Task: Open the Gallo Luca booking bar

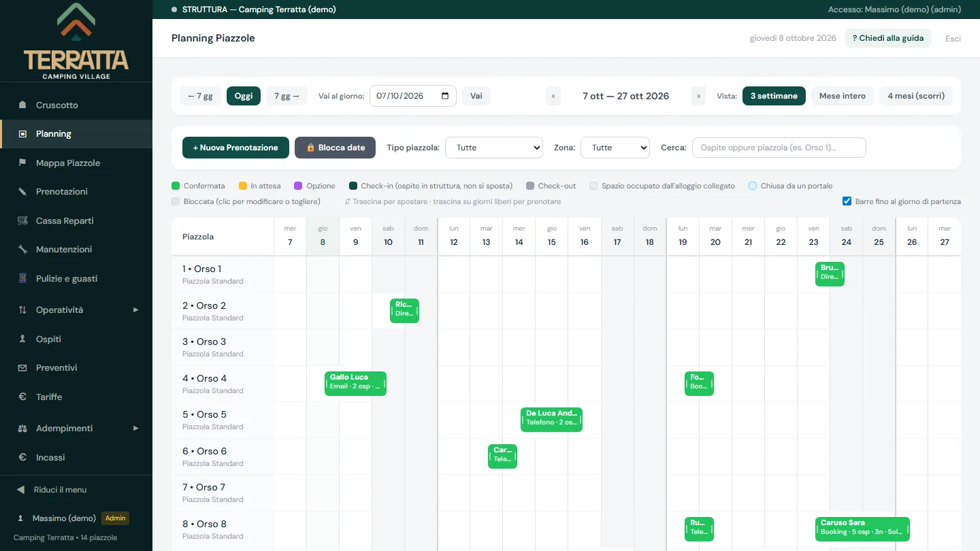Action: click(x=355, y=384)
